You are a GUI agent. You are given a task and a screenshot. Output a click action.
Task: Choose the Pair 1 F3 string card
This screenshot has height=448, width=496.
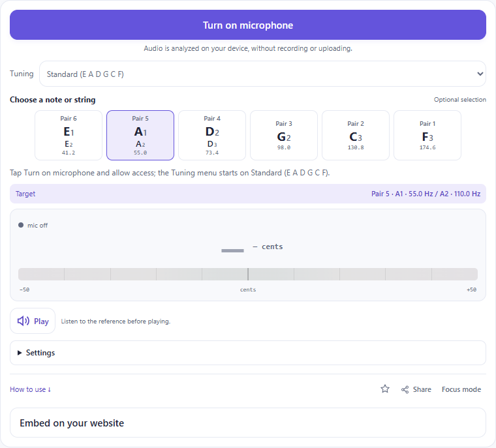click(427, 136)
